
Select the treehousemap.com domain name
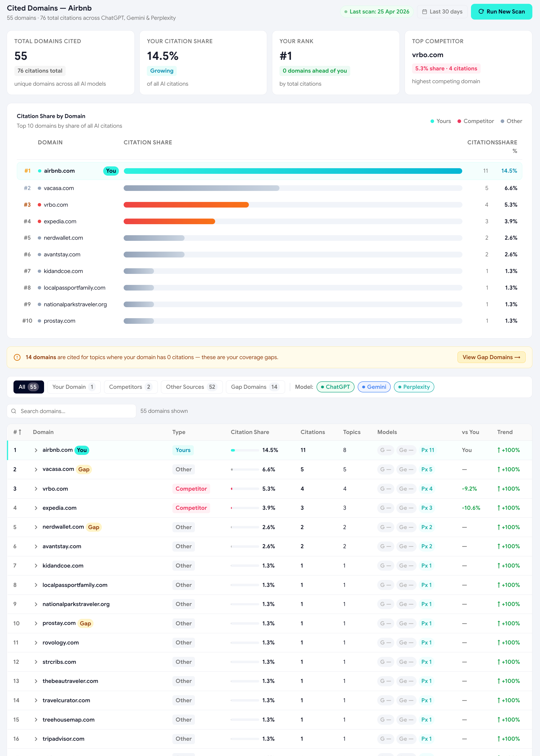pyautogui.click(x=69, y=720)
